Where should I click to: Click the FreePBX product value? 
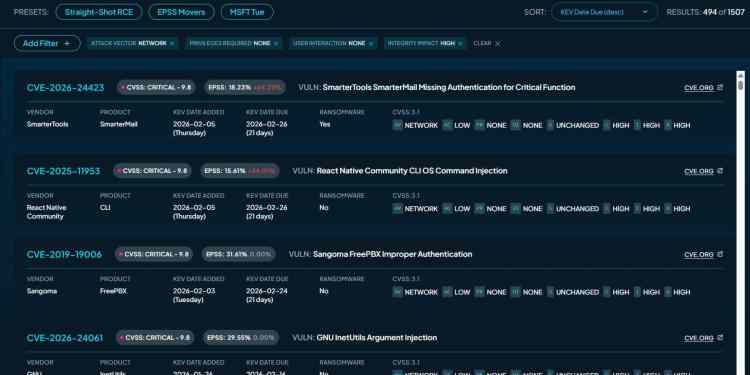point(113,291)
